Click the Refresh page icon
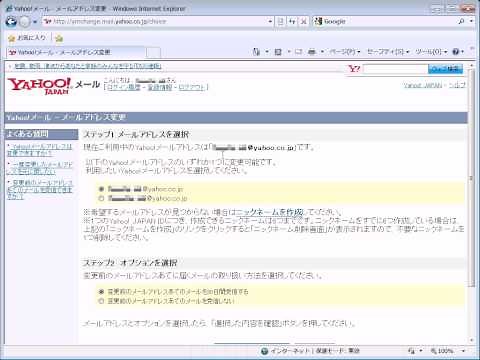 292,22
